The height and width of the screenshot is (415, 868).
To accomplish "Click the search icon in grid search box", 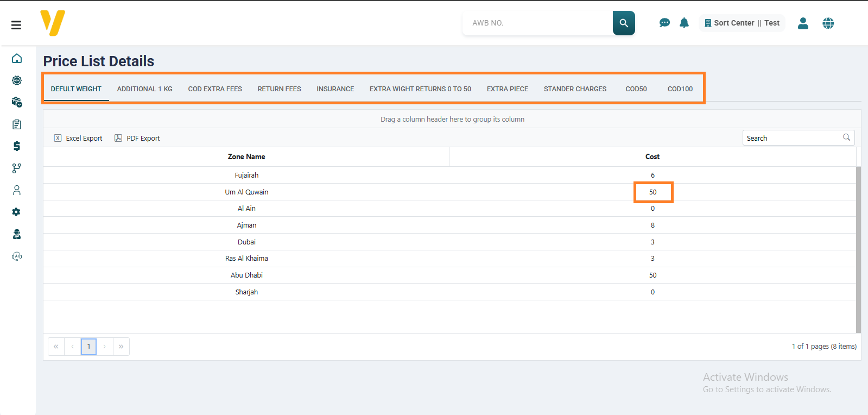I will coord(846,137).
